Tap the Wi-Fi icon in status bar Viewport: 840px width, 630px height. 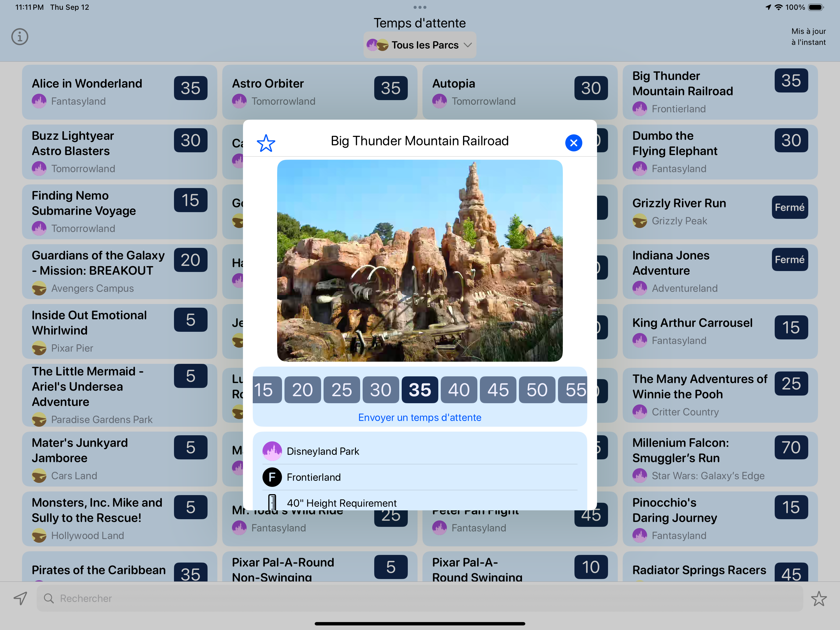click(x=778, y=7)
